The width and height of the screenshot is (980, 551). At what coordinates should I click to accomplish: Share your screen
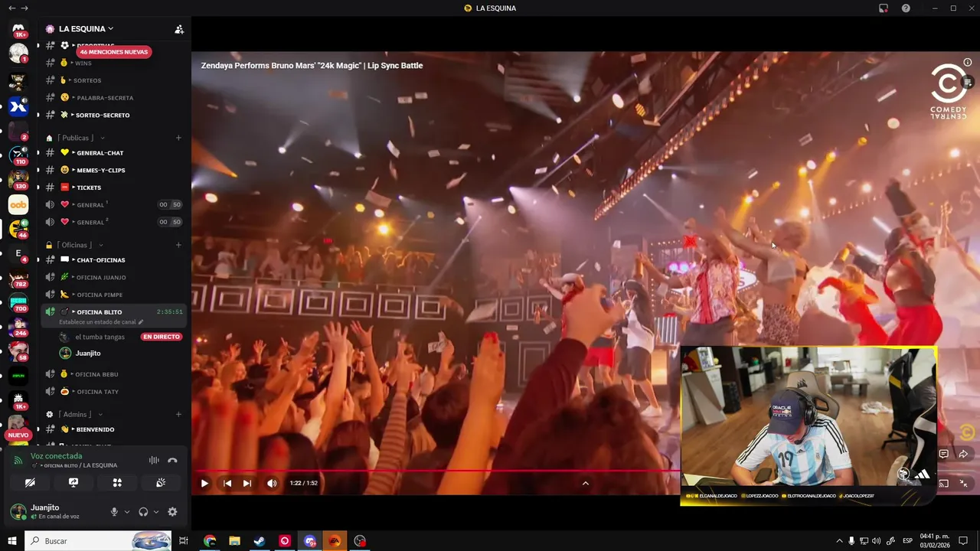(73, 483)
